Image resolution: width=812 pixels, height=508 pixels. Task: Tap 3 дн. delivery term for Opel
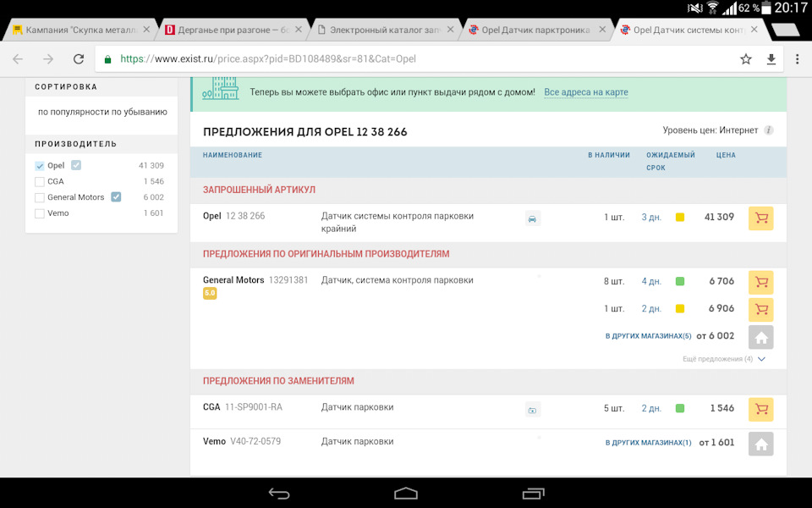[651, 218]
